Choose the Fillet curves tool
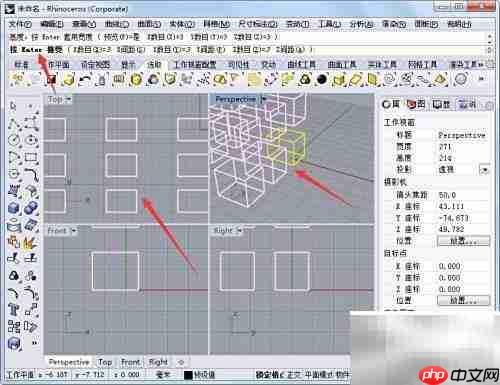500x385 pixels. pos(31,174)
